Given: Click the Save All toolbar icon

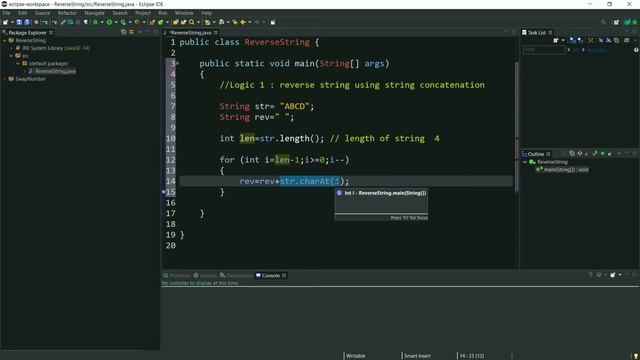Looking at the screenshot, I should point(27,22).
